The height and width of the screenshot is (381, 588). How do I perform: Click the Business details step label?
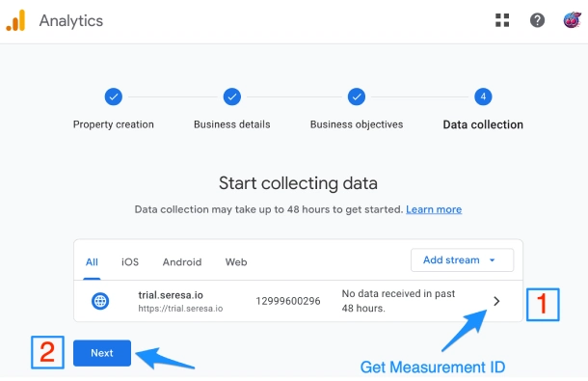(x=232, y=124)
